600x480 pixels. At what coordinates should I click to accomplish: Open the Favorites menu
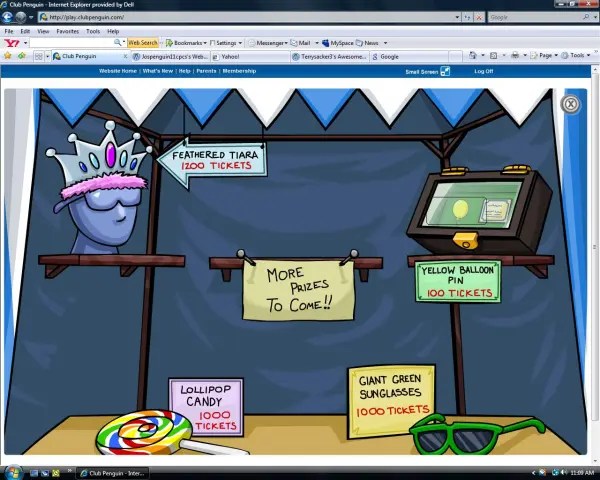click(x=67, y=31)
